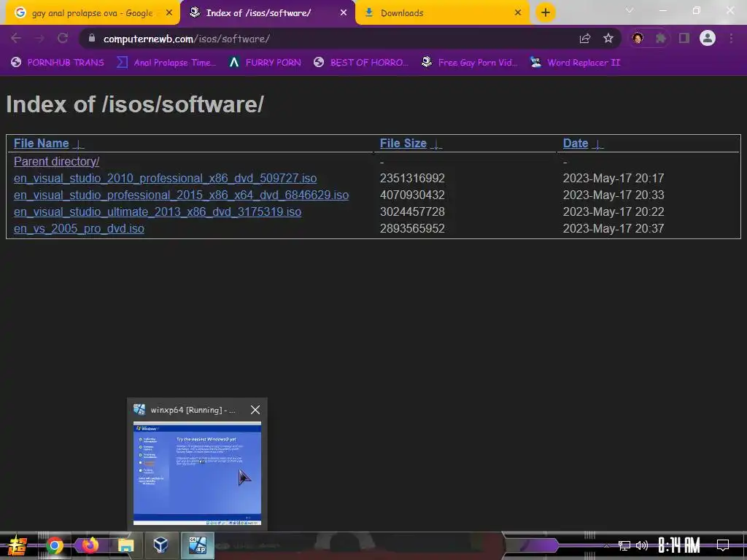Open the Word Replacer II bookmark
Image resolution: width=747 pixels, height=560 pixels.
(x=576, y=63)
